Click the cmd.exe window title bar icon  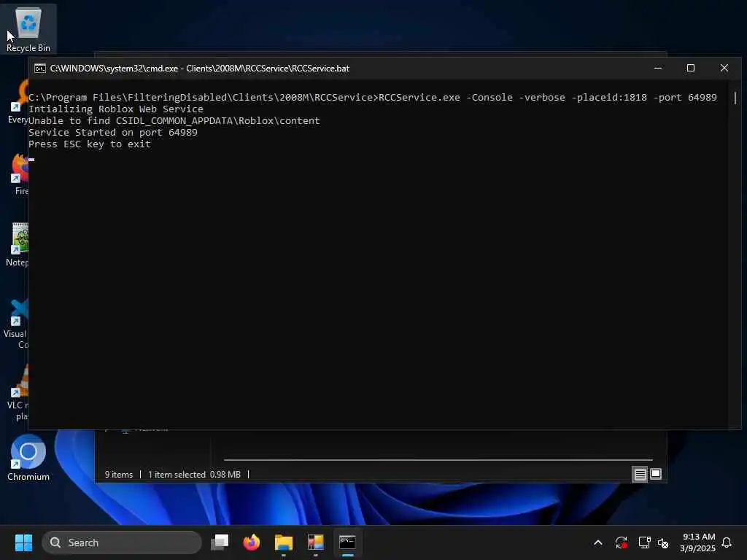tap(40, 69)
